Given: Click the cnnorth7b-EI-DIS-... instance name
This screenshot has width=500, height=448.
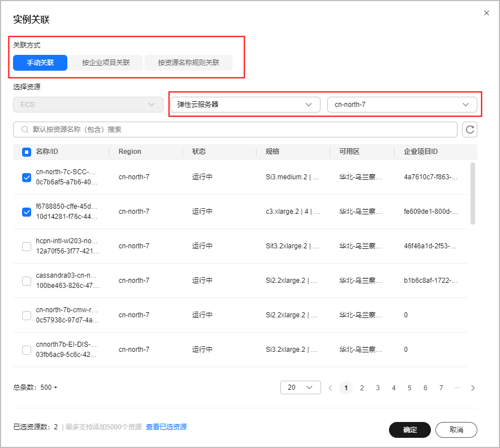Looking at the screenshot, I should click(66, 344).
